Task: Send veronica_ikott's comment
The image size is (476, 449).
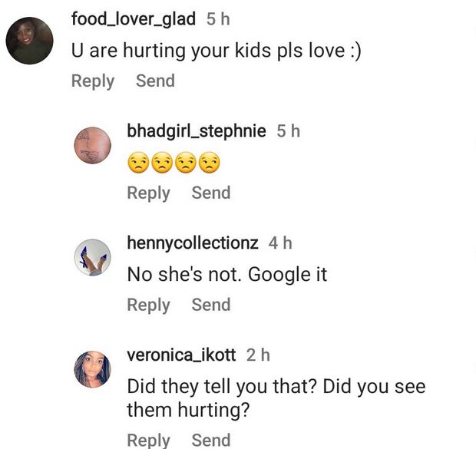Action: click(x=210, y=440)
